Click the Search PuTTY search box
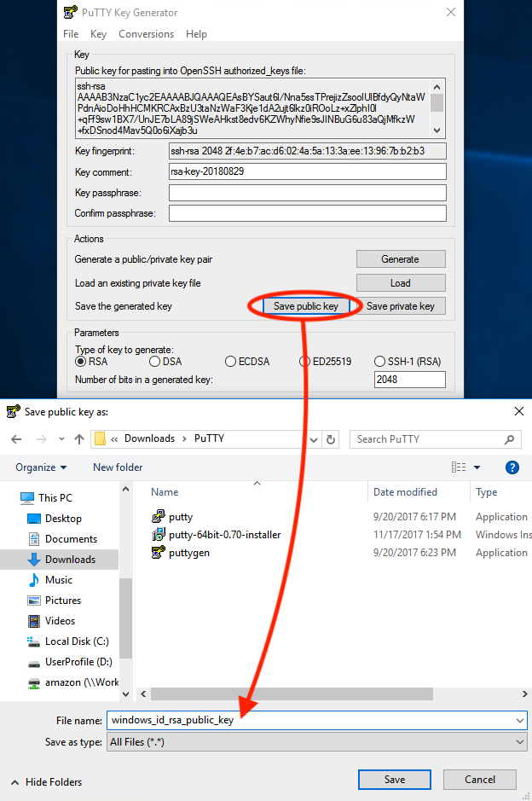 coord(436,439)
